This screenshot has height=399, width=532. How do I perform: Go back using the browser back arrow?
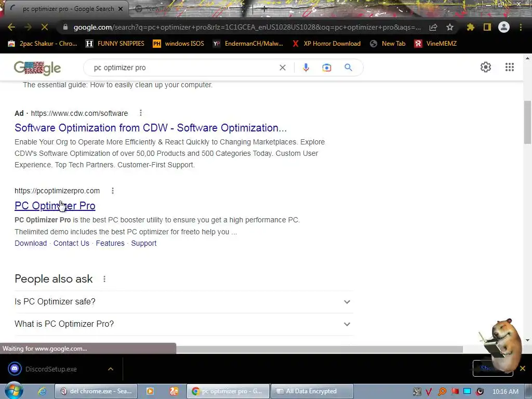pyautogui.click(x=11, y=27)
